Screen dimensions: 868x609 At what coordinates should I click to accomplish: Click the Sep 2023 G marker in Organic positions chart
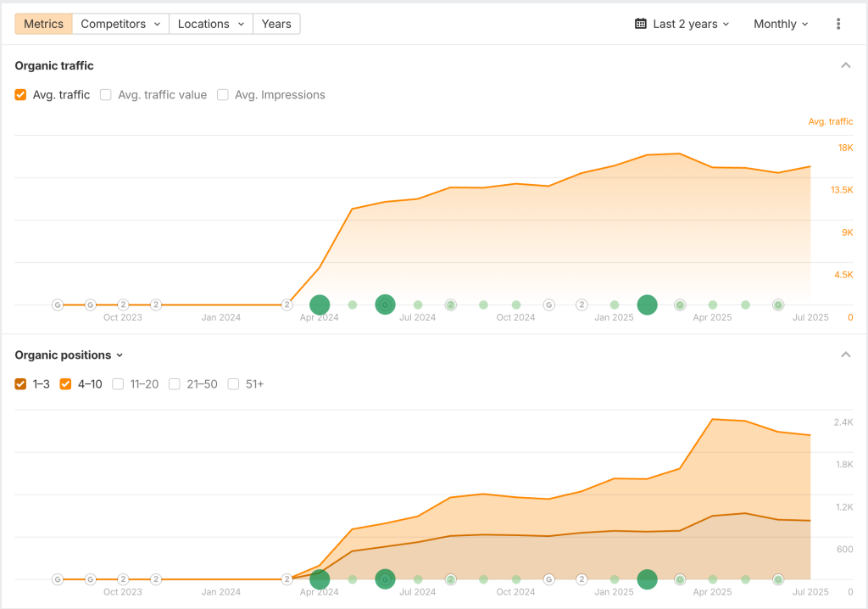pos(90,579)
